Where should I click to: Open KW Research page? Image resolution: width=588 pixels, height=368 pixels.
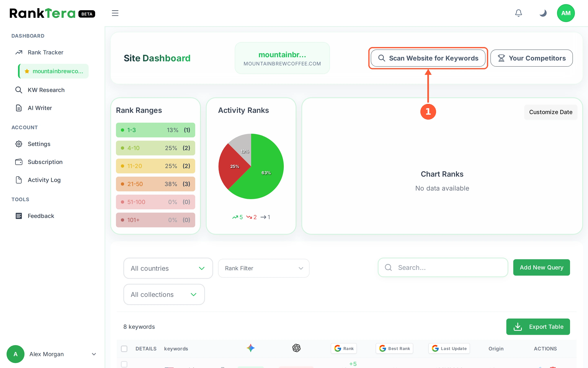[46, 90]
